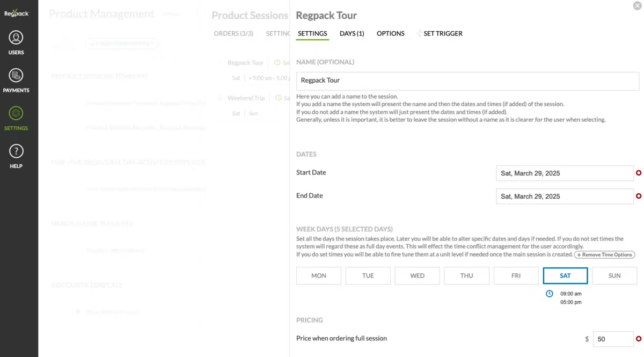Toggle the SUN weekday button
The height and width of the screenshot is (357, 644).
point(614,275)
